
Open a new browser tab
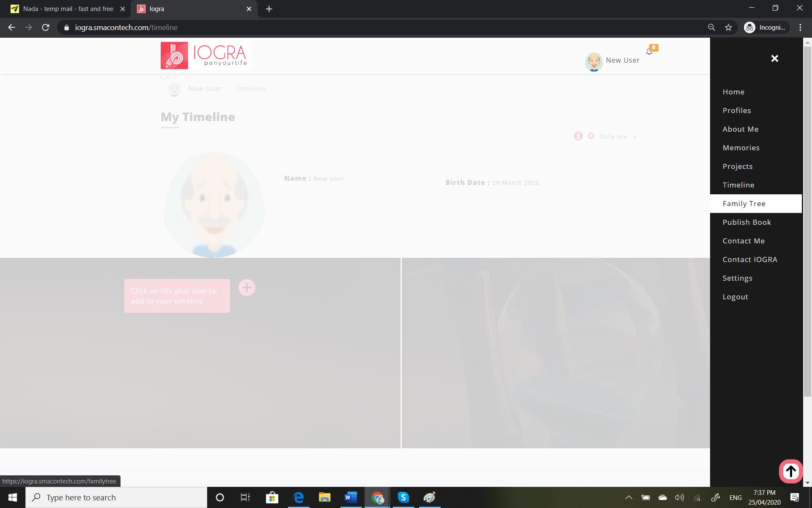[269, 9]
